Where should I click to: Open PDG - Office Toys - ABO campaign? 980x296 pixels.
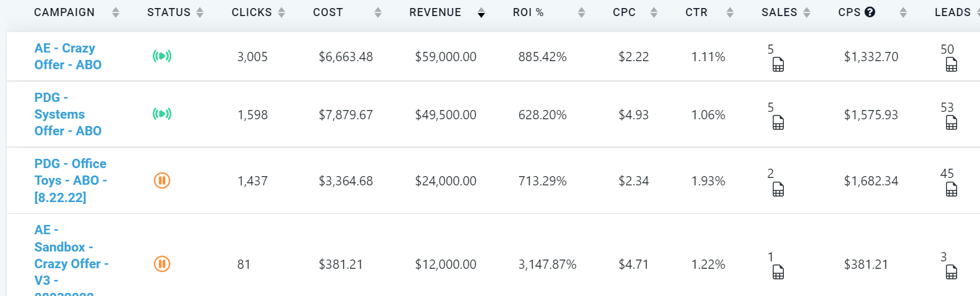click(71, 180)
